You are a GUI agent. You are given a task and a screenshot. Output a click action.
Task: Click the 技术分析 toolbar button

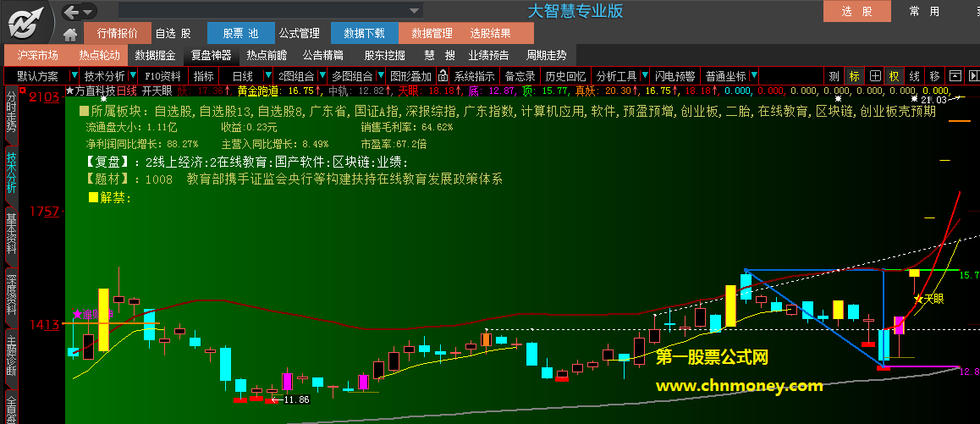click(x=104, y=76)
